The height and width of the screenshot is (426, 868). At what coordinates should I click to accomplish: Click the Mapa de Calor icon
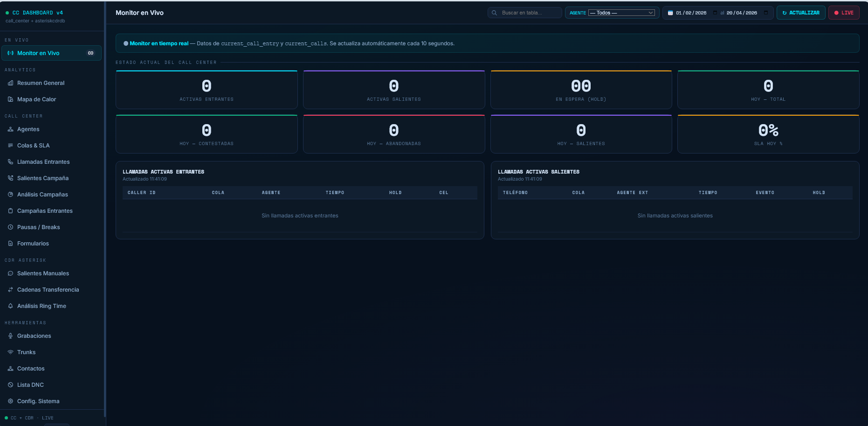pyautogui.click(x=10, y=99)
